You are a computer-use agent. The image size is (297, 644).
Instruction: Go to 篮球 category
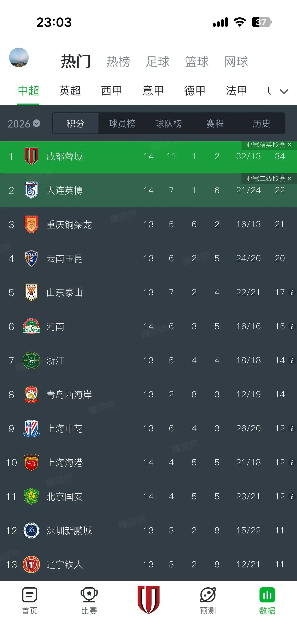197,61
